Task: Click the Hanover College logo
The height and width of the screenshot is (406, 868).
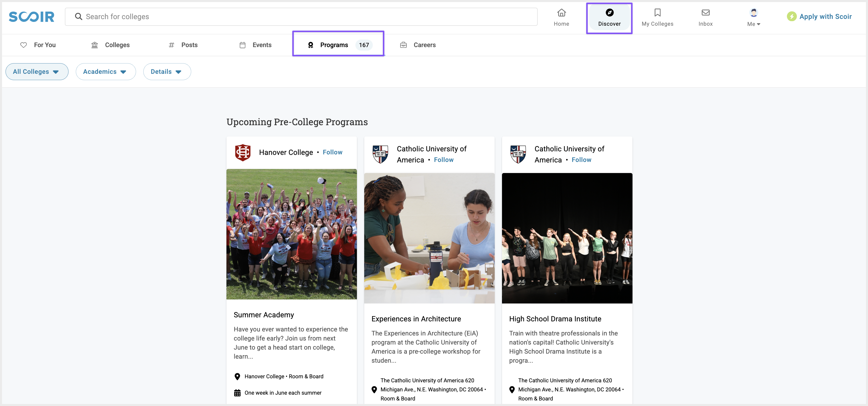Action: 243,152
